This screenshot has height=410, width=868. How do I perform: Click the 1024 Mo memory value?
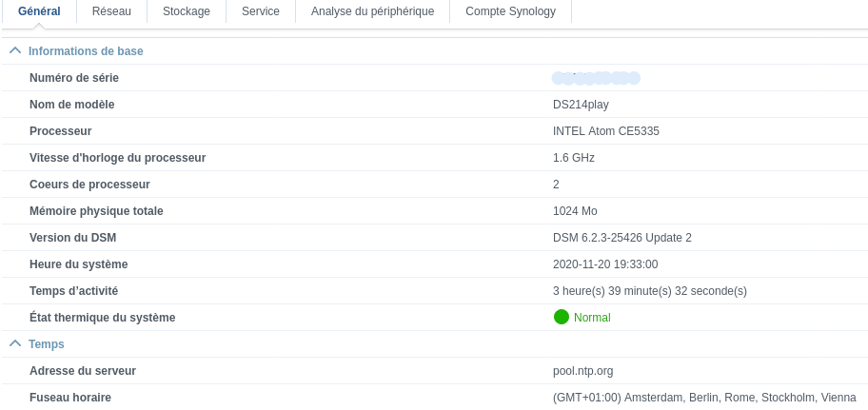575,211
